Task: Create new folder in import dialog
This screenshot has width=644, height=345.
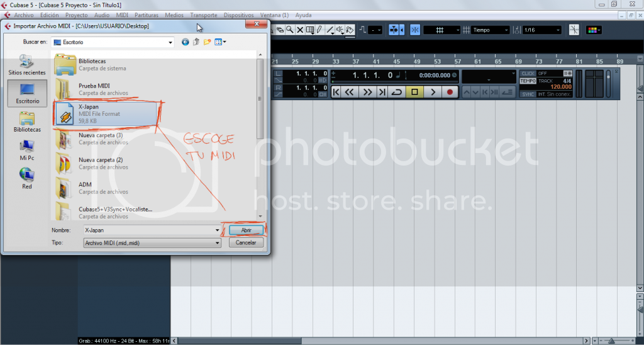Action: 207,42
